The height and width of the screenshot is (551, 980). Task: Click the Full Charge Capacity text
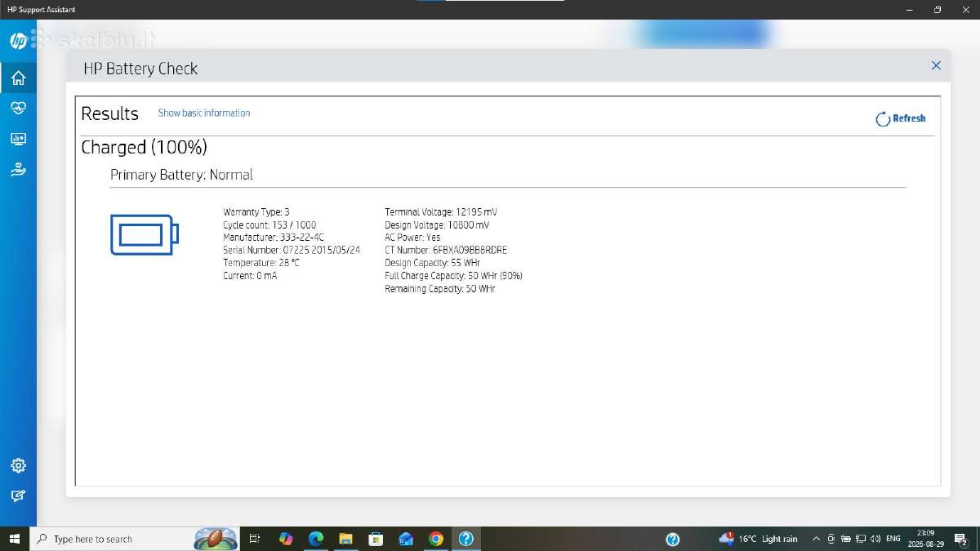point(453,276)
